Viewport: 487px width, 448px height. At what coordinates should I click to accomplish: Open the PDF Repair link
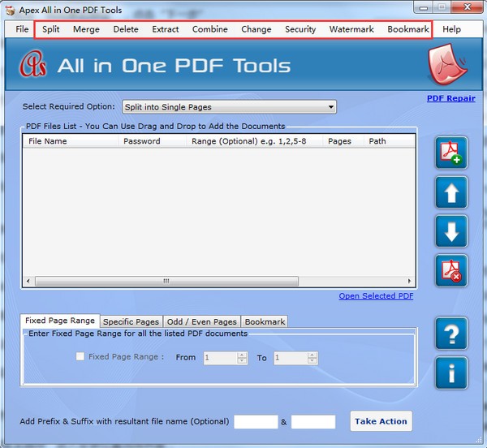451,98
